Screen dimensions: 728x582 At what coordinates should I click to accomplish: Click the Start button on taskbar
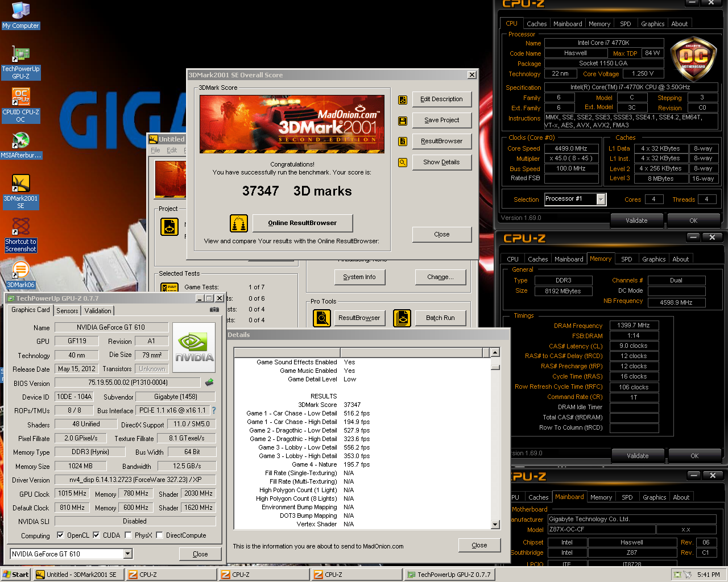click(16, 575)
